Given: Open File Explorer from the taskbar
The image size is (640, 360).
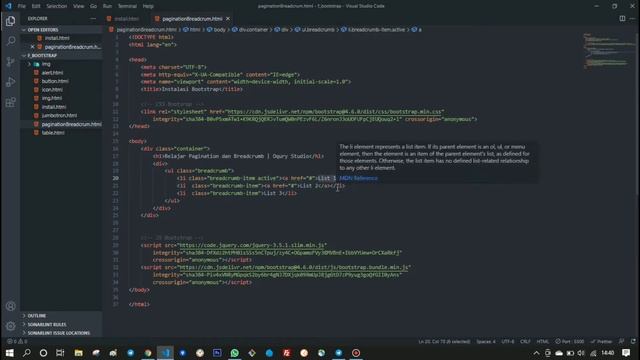Looking at the screenshot, I should click(x=78, y=353).
